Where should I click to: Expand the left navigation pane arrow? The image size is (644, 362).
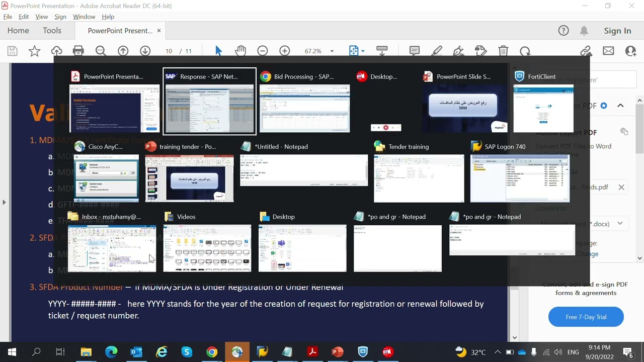click(4, 202)
